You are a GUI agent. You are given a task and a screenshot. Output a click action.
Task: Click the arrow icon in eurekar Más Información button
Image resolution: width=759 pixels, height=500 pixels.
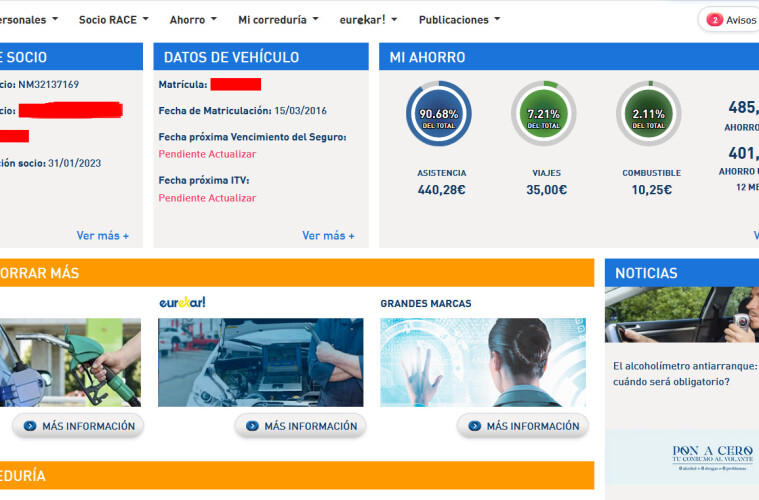click(252, 426)
